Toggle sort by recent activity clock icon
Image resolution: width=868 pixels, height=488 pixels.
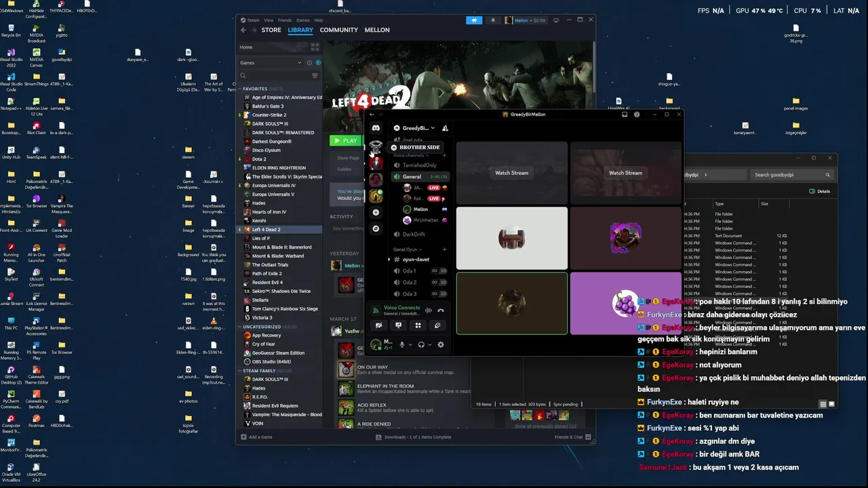[309, 63]
